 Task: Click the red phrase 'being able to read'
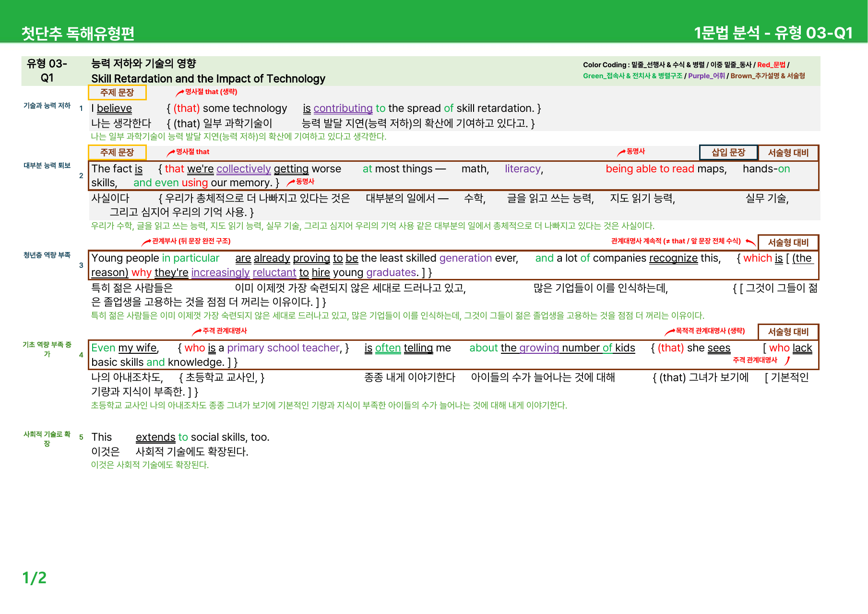coord(650,169)
